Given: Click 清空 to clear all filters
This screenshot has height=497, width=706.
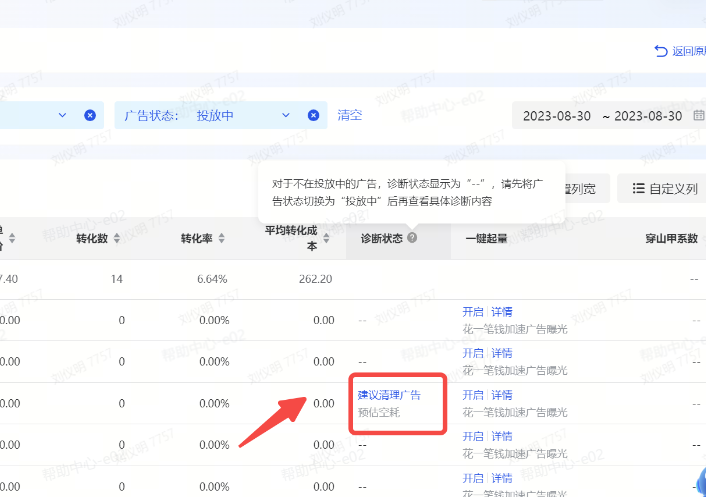Looking at the screenshot, I should click(x=350, y=115).
